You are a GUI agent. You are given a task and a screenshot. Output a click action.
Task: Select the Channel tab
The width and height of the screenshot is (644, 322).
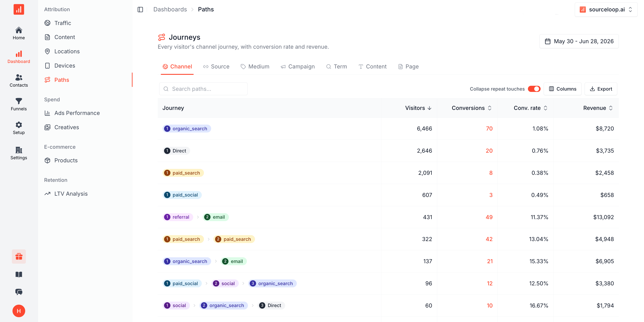click(177, 67)
